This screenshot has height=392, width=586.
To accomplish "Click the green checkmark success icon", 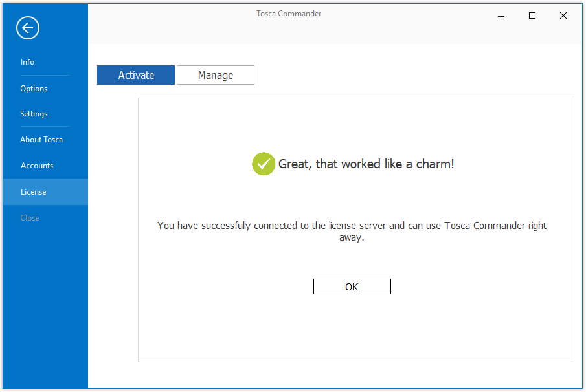I will click(x=264, y=164).
